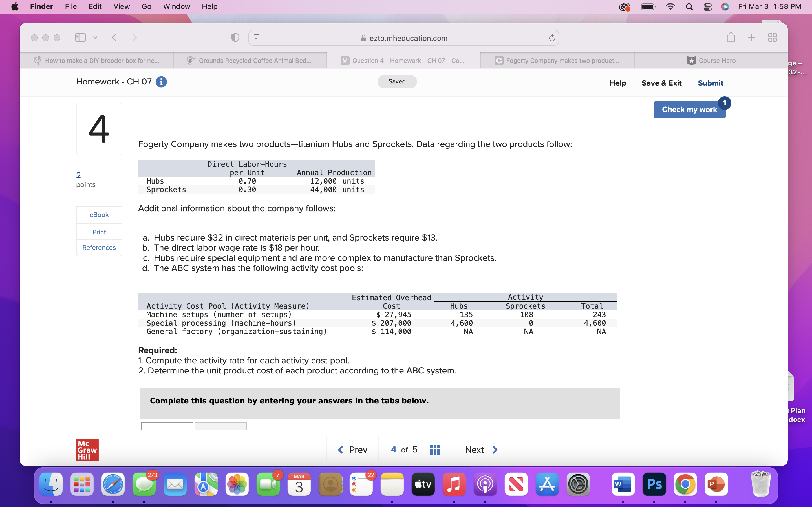Screen dimensions: 812x507
Task: Open a new tab with the plus icon
Action: [751, 37]
